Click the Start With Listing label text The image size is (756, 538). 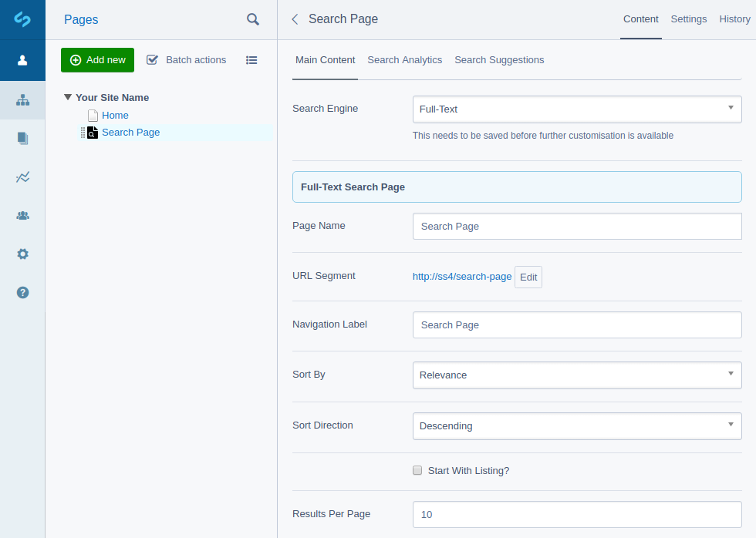coord(469,471)
